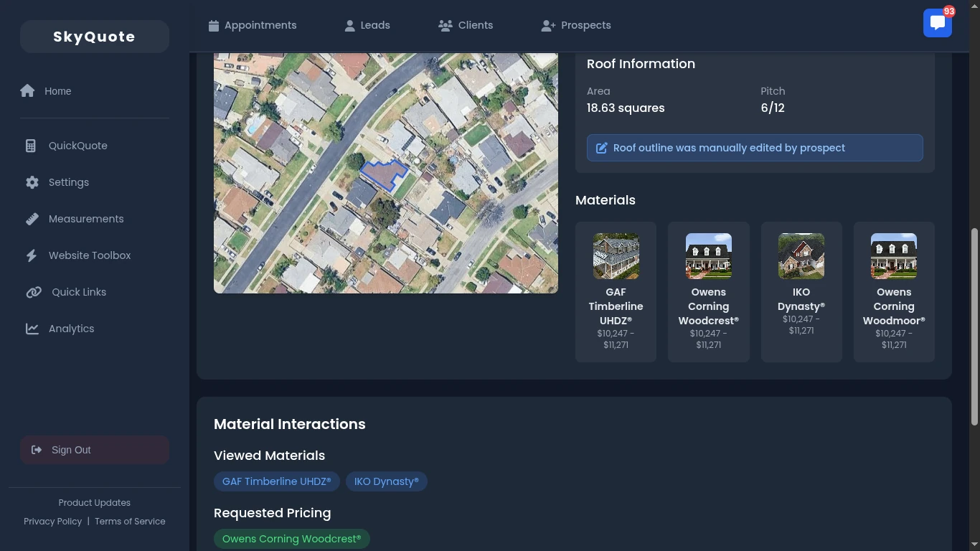Open the Privacy Policy link

(52, 522)
